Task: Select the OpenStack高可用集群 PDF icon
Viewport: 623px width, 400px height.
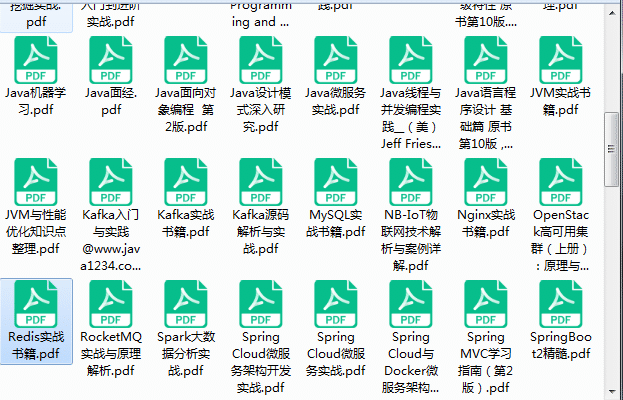Action: [x=561, y=182]
